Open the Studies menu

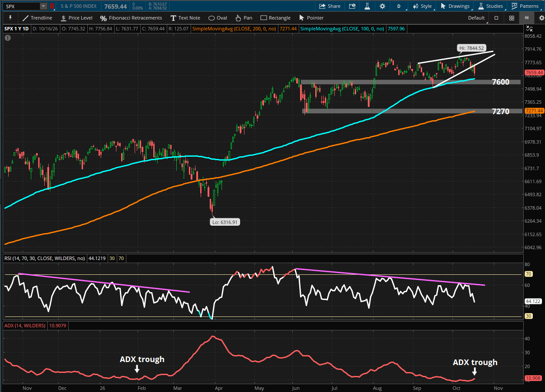491,6
